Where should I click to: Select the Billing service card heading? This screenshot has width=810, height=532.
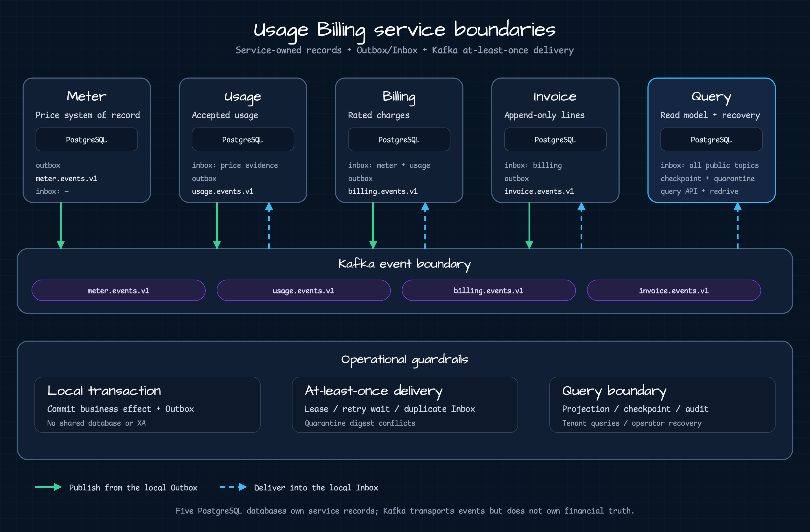pos(399,97)
